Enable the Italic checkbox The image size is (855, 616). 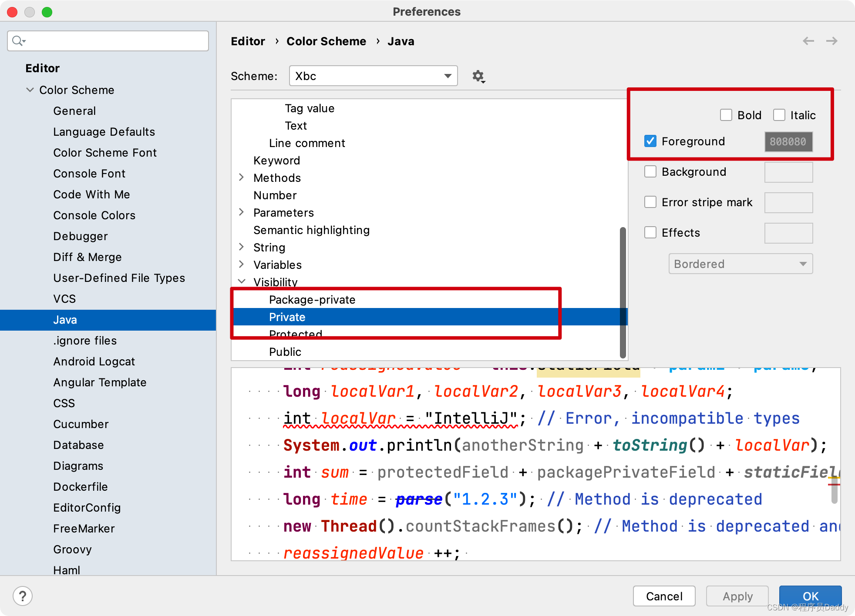779,115
